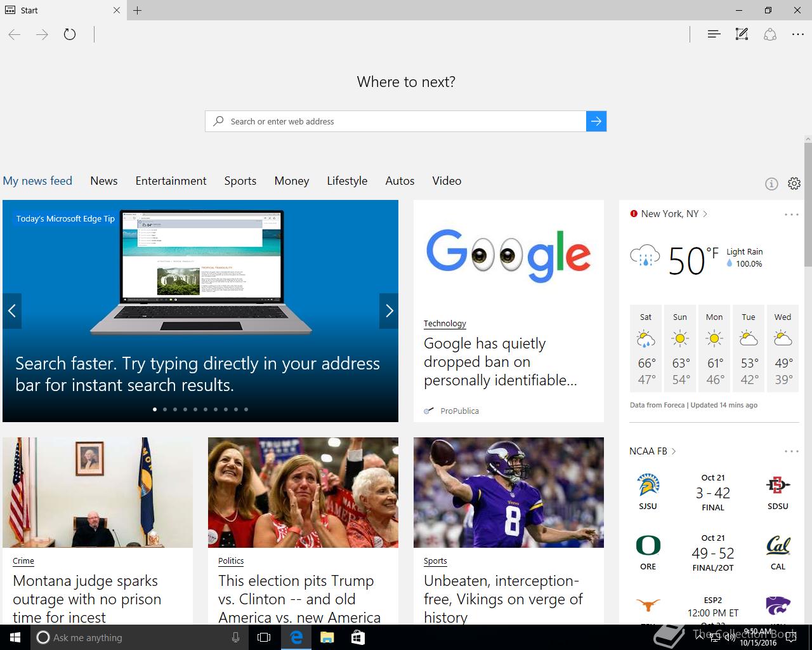Open weather card ellipsis options
The width and height of the screenshot is (812, 650).
pyautogui.click(x=792, y=215)
